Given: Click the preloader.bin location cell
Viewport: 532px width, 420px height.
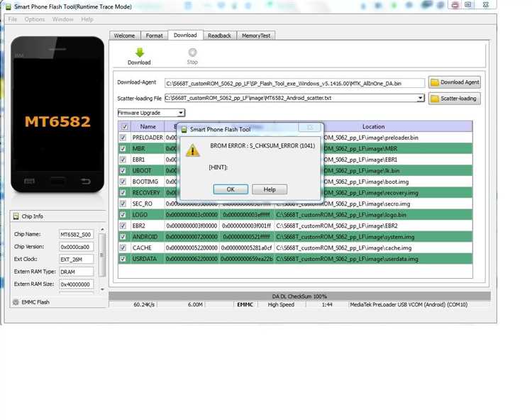Looking at the screenshot, I should click(x=397, y=138).
